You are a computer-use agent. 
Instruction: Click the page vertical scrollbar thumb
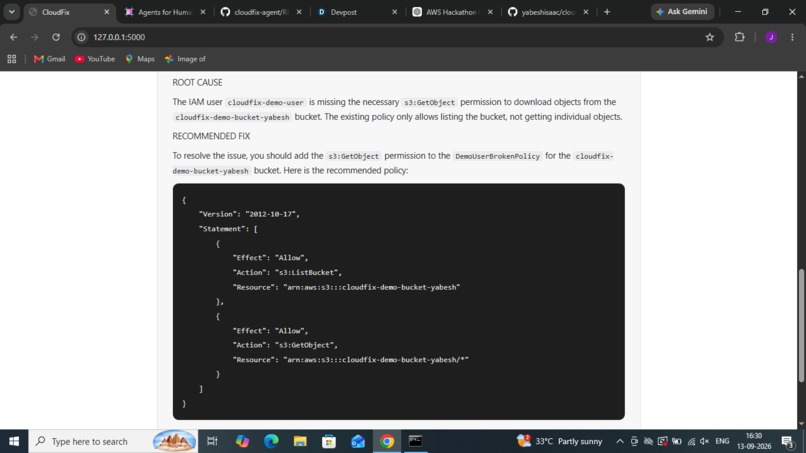click(x=801, y=325)
